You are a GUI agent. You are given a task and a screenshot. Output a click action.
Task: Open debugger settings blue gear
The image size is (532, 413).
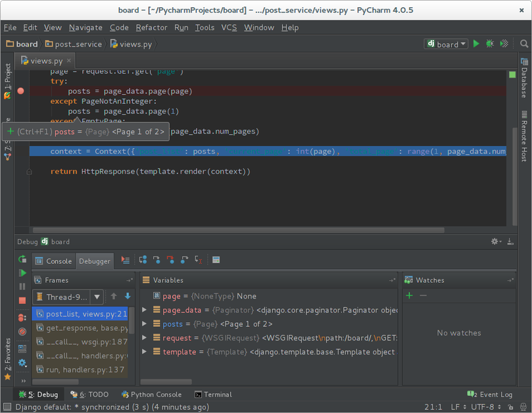click(22, 363)
